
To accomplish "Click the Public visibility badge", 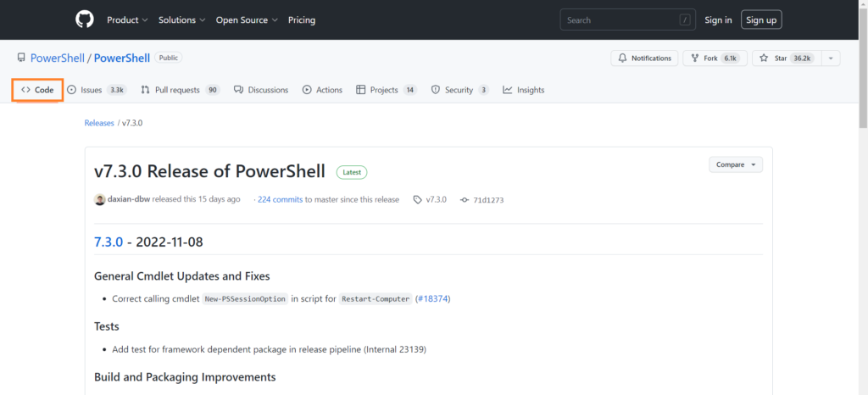I will 169,58.
